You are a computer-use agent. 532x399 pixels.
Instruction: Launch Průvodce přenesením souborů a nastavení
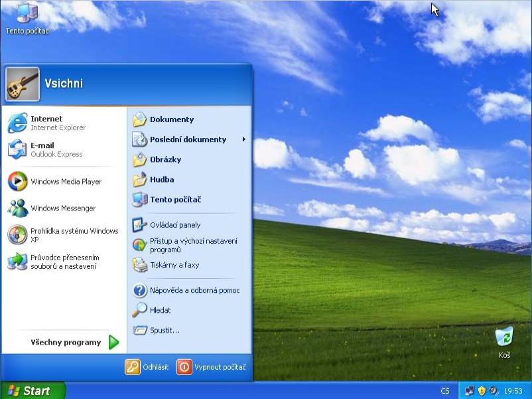(64, 262)
